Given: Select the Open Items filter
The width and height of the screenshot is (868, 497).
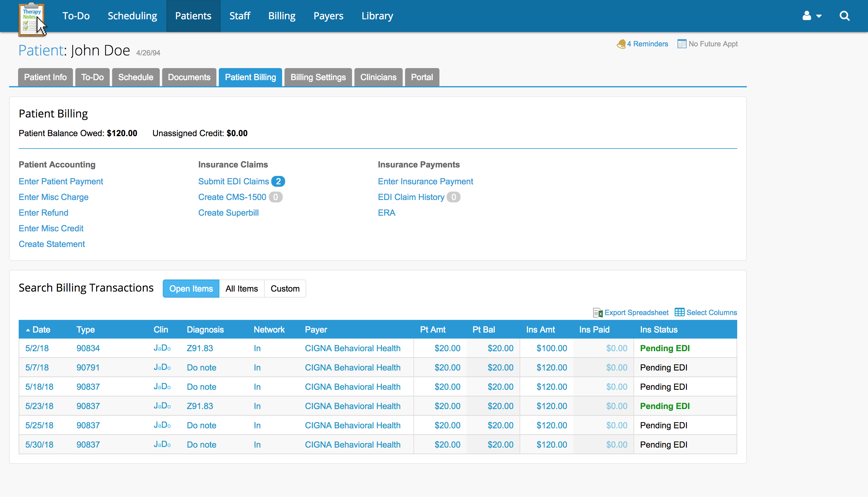Looking at the screenshot, I should click(191, 289).
